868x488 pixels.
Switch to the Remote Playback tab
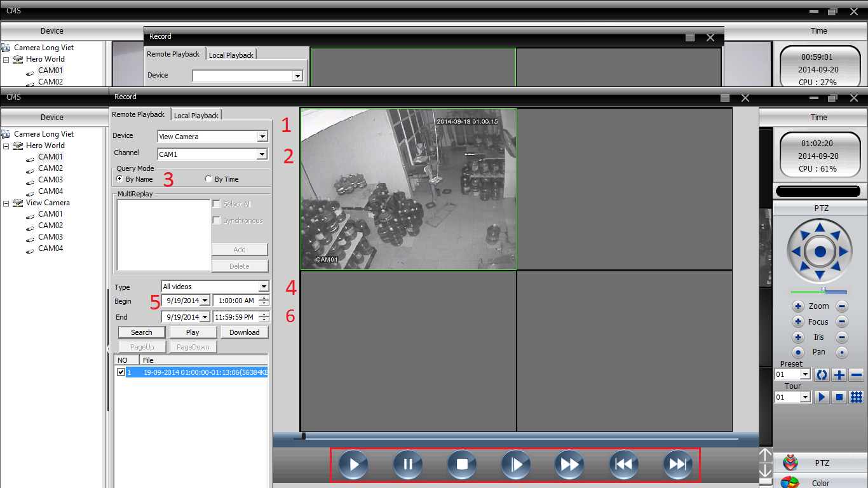pos(138,114)
